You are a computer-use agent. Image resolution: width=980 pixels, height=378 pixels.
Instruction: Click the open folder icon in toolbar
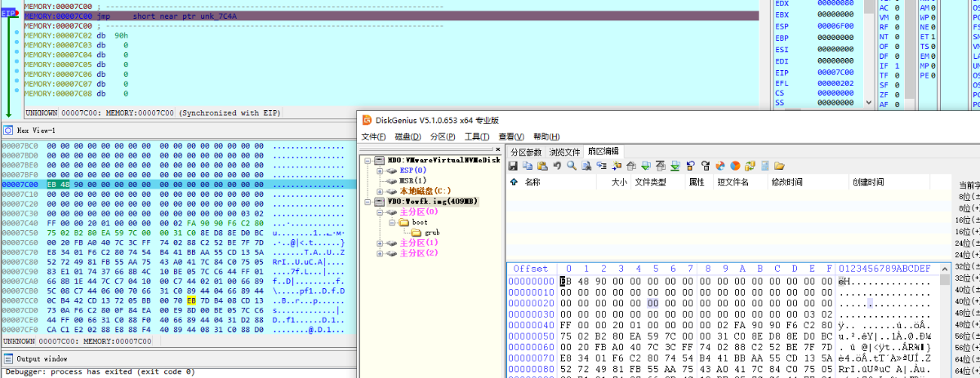(779, 166)
